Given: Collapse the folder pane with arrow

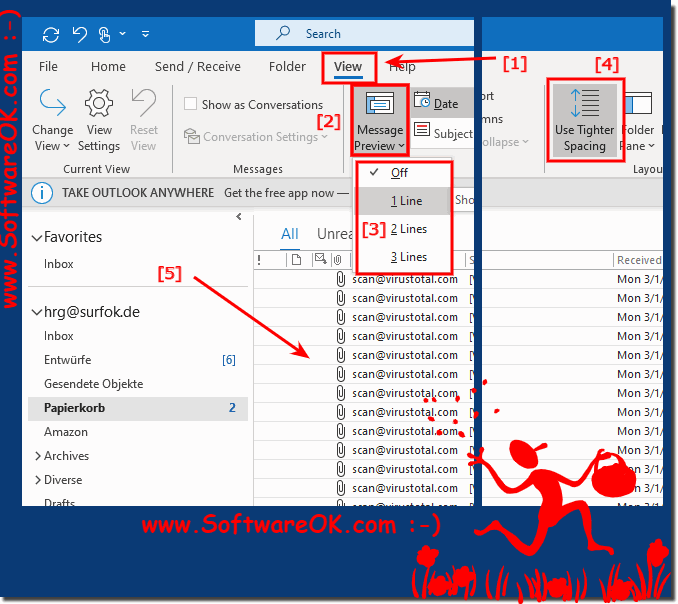Looking at the screenshot, I should point(239,217).
